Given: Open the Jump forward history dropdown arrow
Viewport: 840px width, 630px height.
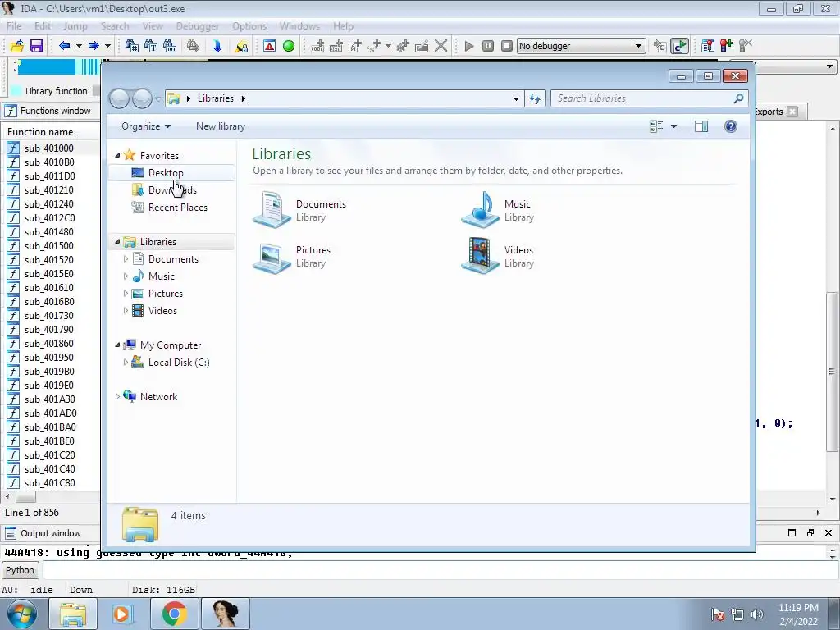Looking at the screenshot, I should coord(107,46).
